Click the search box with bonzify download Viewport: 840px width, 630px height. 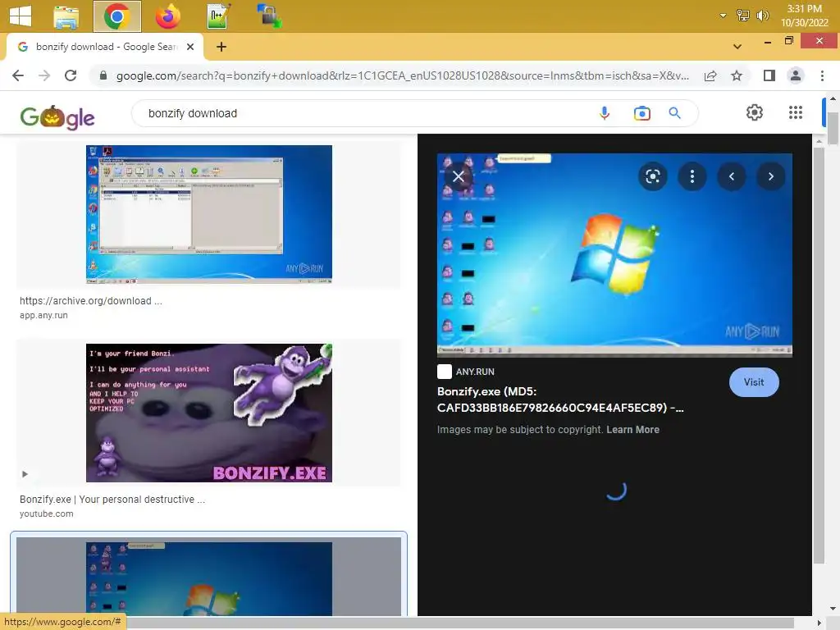pyautogui.click(x=364, y=113)
